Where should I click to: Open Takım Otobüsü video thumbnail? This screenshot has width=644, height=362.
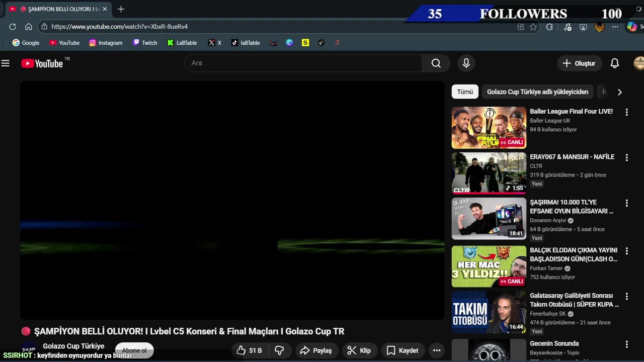489,312
